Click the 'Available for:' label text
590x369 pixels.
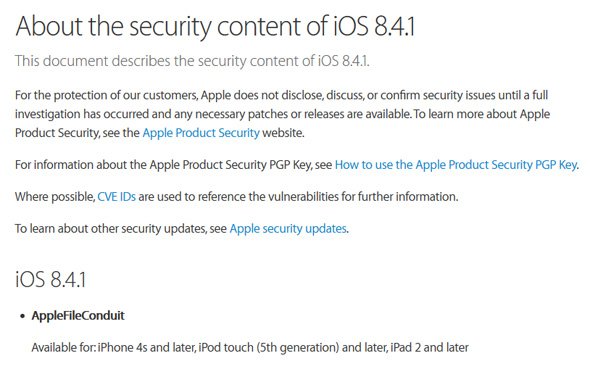64,347
